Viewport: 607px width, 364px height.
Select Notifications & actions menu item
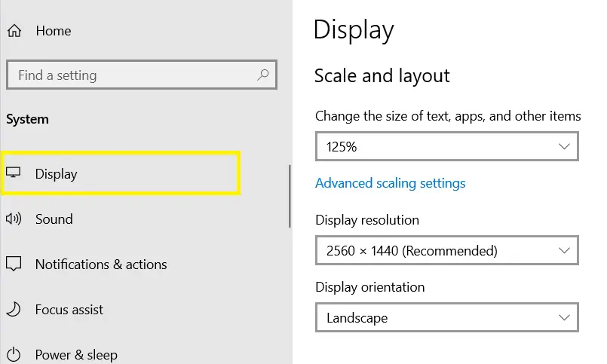(x=101, y=265)
